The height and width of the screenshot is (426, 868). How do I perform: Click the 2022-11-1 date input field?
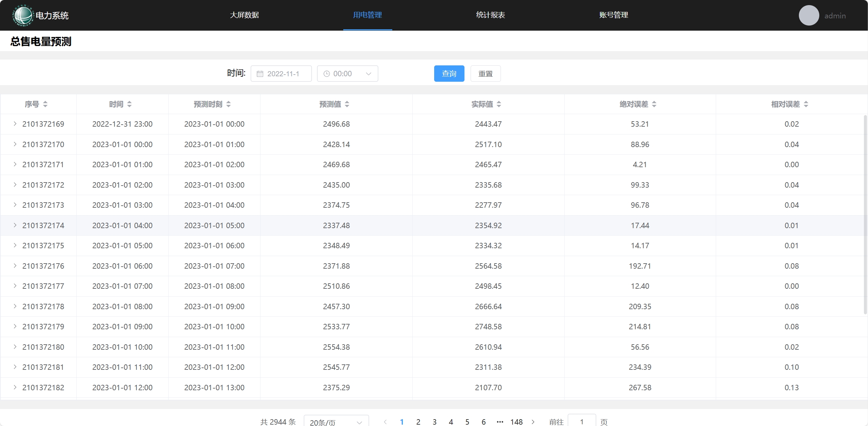(x=281, y=74)
